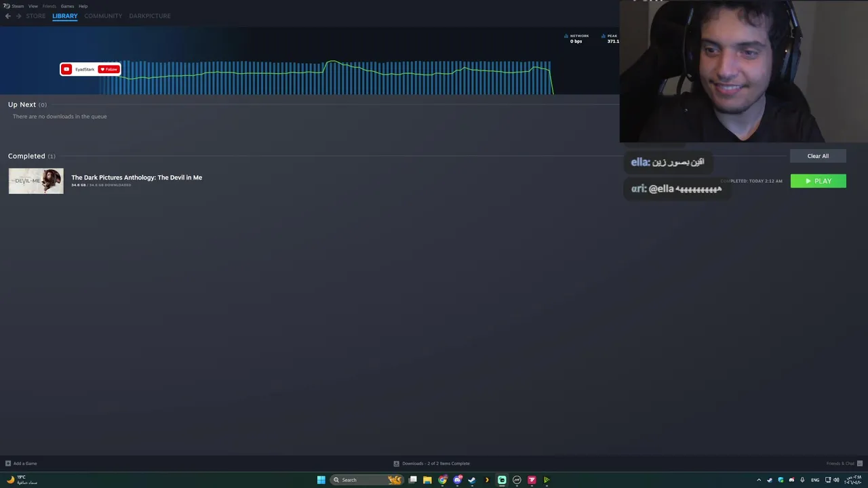This screenshot has height=488, width=868.
Task: Go back with the left arrow
Action: pos(8,16)
